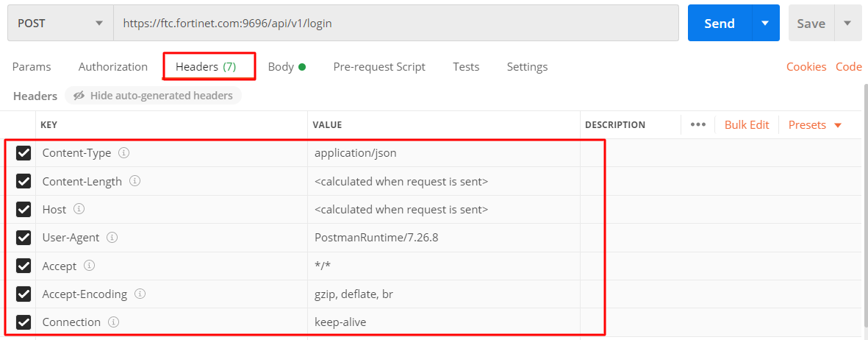Disable the User-Agent header checkbox
Viewport: 868px width, 340px height.
point(24,238)
